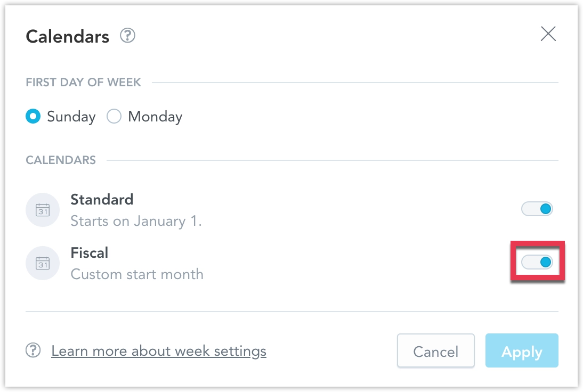This screenshot has height=392, width=583.
Task: Turn off the Standard calendar switch
Action: point(537,209)
